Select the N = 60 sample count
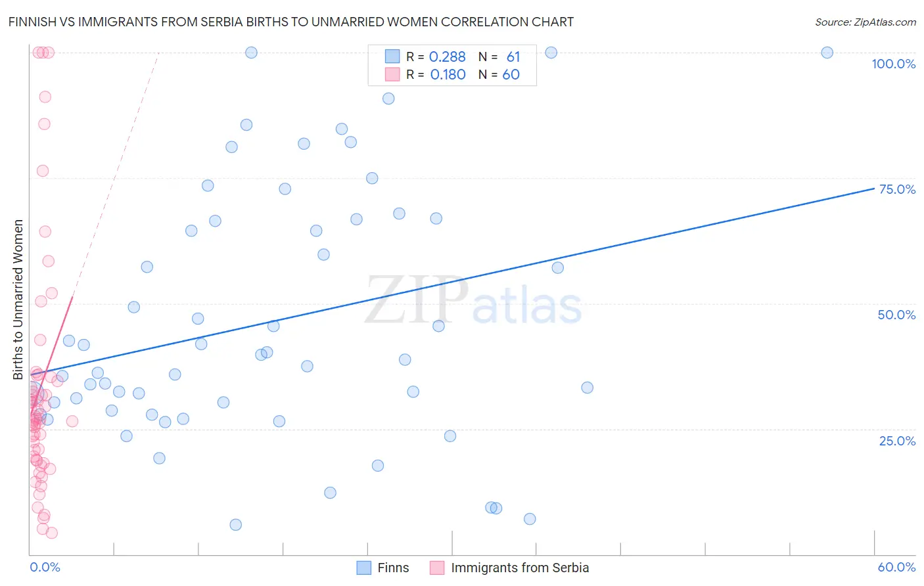The height and width of the screenshot is (586, 924). tap(499, 74)
